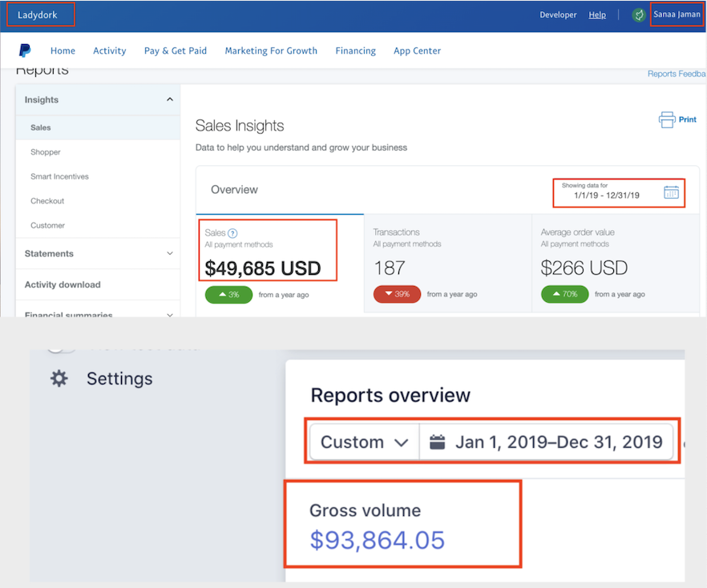The width and height of the screenshot is (707, 588).
Task: Click the Sales Insights heading
Action: tap(240, 126)
